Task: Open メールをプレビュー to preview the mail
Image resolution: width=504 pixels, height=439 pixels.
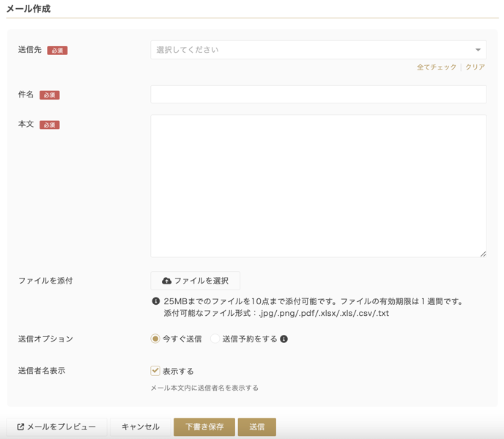Action: click(x=57, y=427)
